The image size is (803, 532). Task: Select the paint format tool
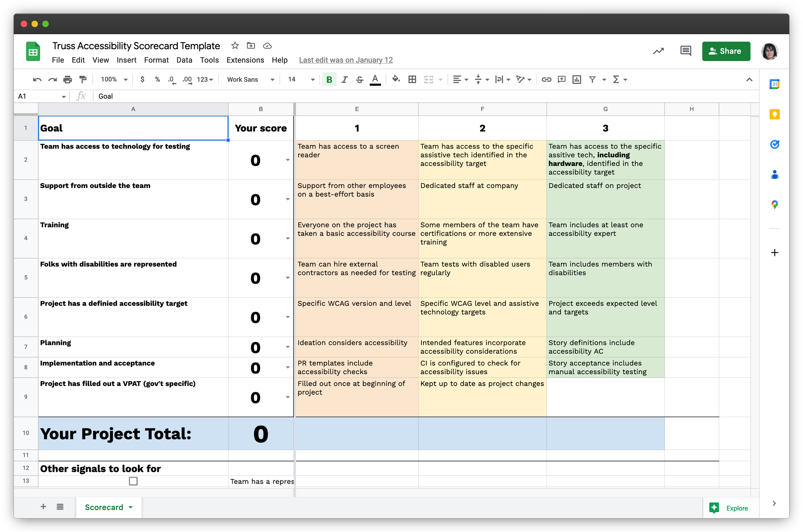[83, 79]
